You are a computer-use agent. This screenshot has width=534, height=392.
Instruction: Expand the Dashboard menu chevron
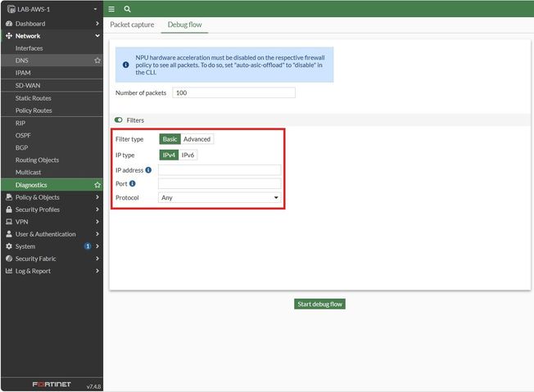tap(97, 24)
